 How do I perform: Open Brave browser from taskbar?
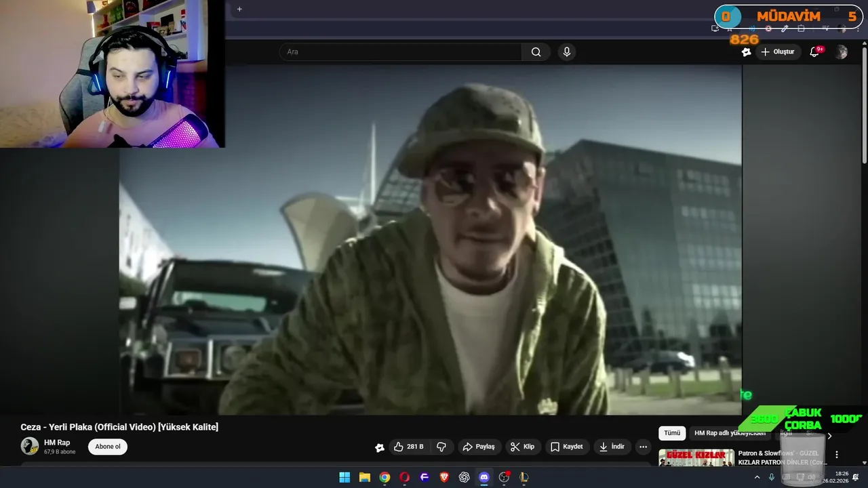click(x=444, y=477)
